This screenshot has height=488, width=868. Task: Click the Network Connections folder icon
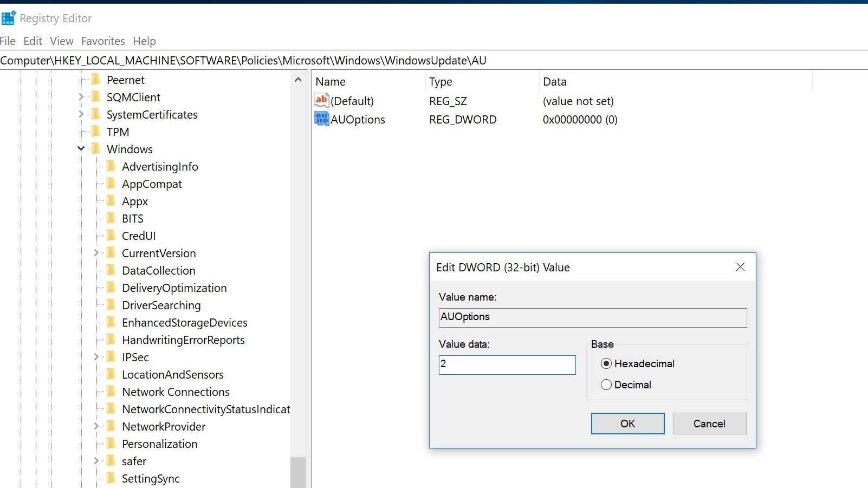click(111, 392)
